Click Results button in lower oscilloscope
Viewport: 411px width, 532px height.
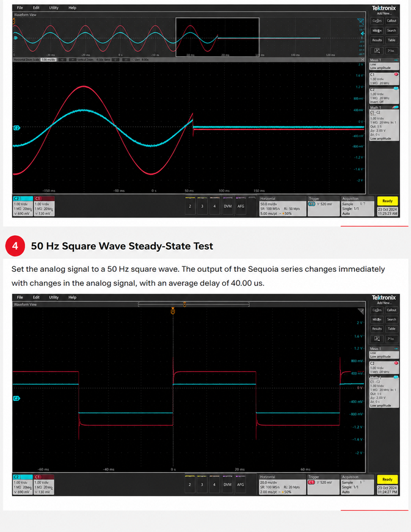(x=377, y=329)
